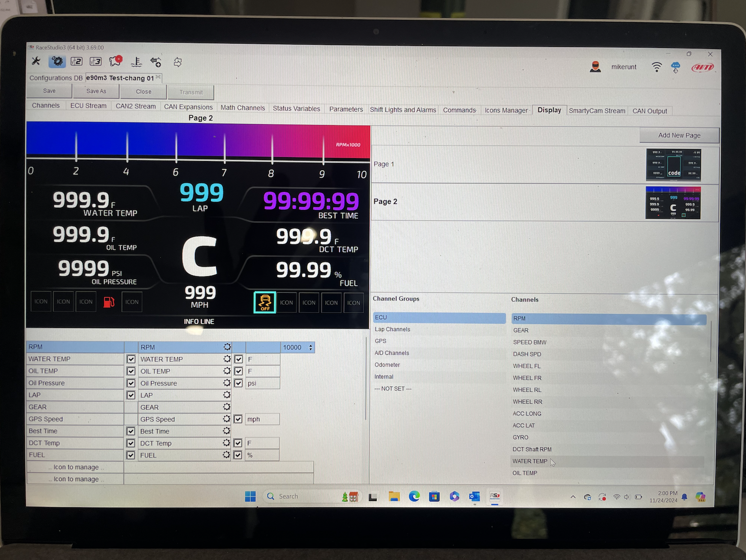The height and width of the screenshot is (560, 746).
Task: Open the Configurations DB tab
Action: click(56, 78)
